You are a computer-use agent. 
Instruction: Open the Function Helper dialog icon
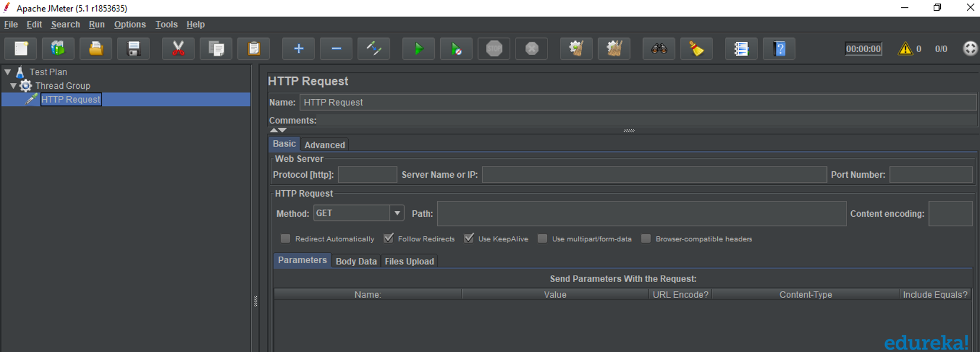point(742,49)
